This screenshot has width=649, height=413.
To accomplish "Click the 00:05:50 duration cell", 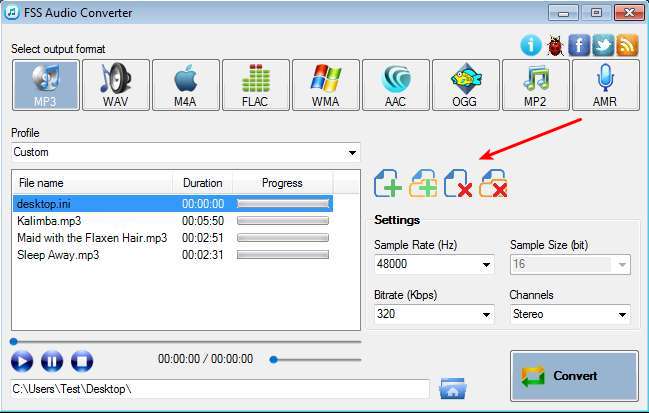I will (x=203, y=221).
